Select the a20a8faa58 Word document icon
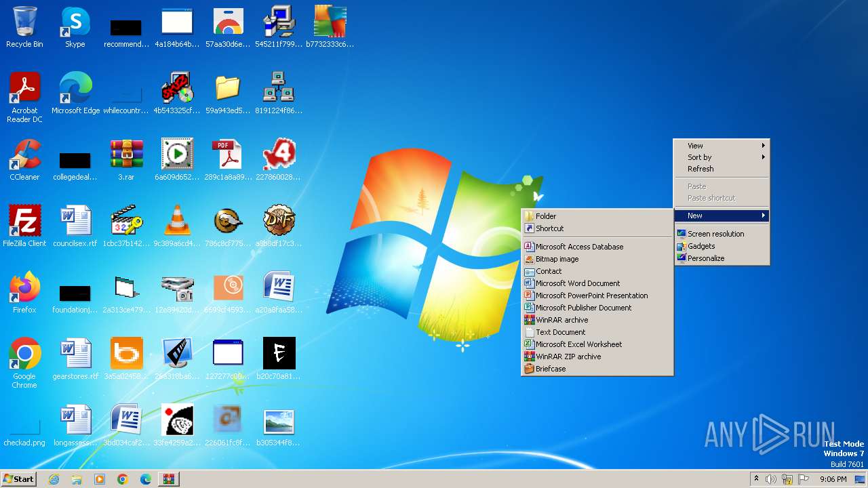Screen dimensions: 868x488 (x=279, y=293)
